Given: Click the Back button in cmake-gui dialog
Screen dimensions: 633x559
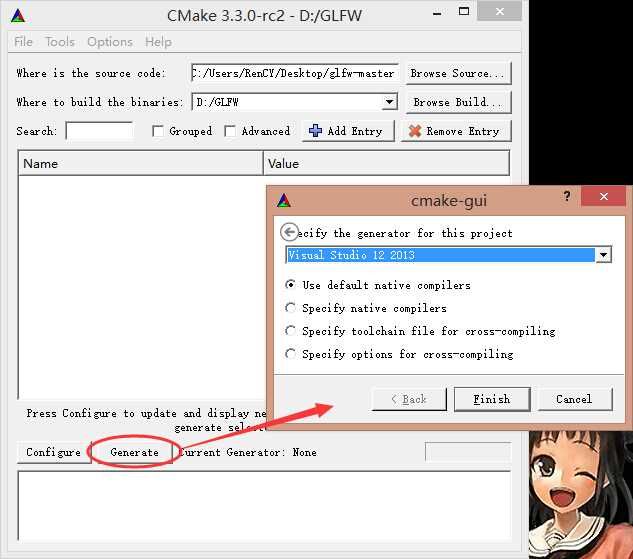Looking at the screenshot, I should click(409, 399).
